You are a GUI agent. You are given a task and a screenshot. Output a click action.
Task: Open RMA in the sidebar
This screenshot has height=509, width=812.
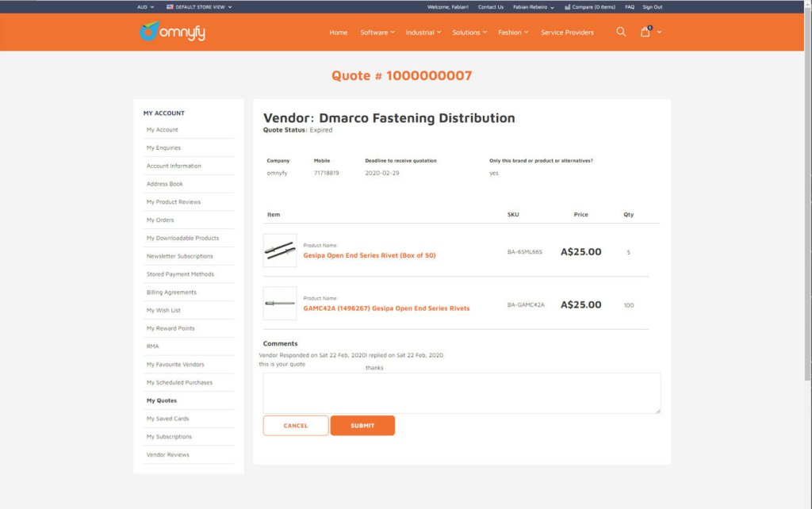(x=153, y=346)
